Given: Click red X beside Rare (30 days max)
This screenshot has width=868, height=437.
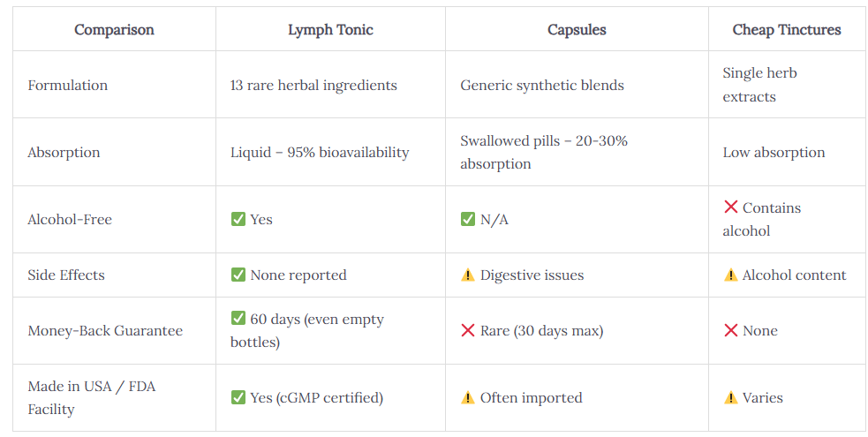Looking at the screenshot, I should [x=468, y=330].
